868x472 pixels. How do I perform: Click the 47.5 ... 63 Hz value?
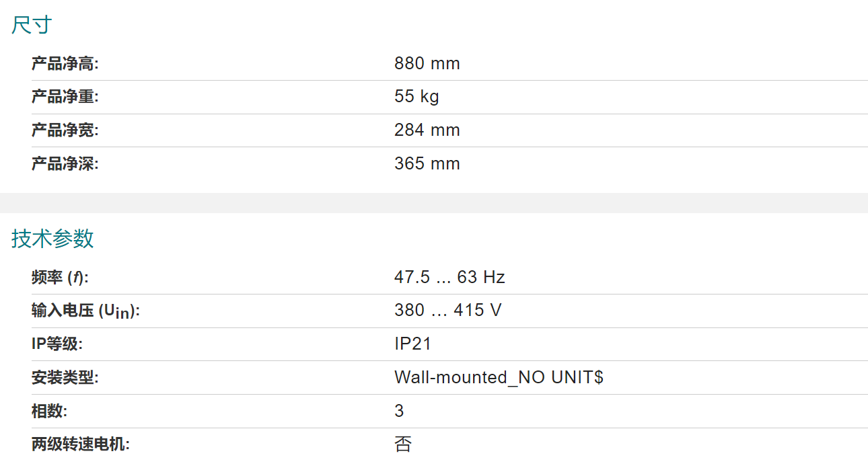[449, 277]
